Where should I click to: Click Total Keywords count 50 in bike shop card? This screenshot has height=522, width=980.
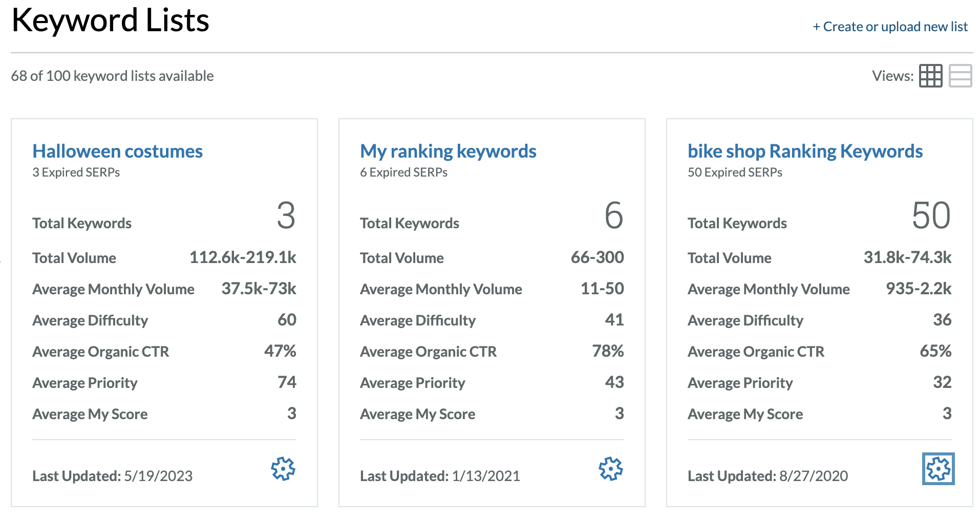point(931,215)
